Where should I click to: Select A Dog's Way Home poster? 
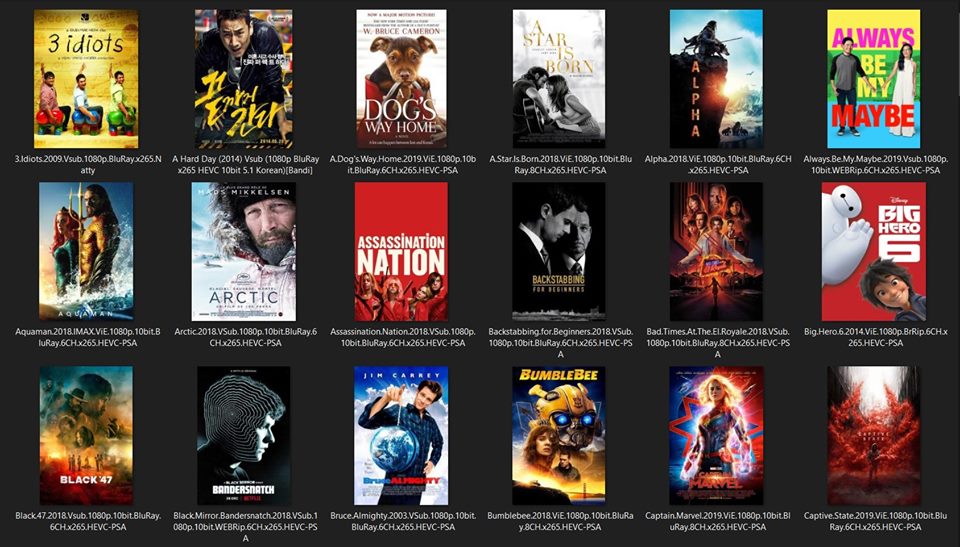point(401,78)
